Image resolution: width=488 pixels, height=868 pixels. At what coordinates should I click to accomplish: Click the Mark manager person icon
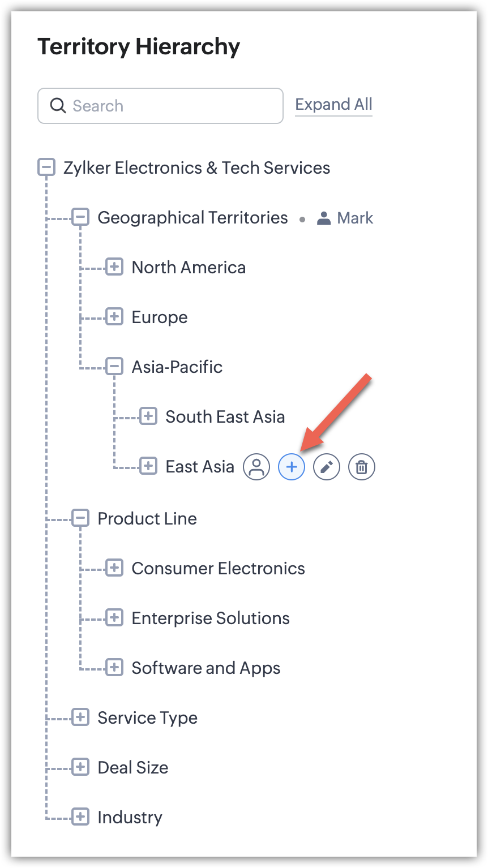pos(324,218)
